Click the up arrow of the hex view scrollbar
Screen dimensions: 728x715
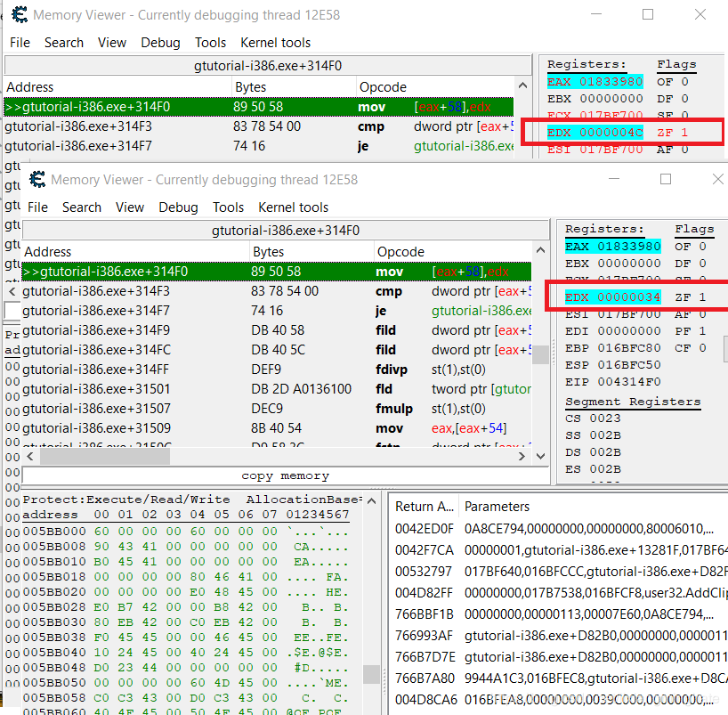pos(371,500)
